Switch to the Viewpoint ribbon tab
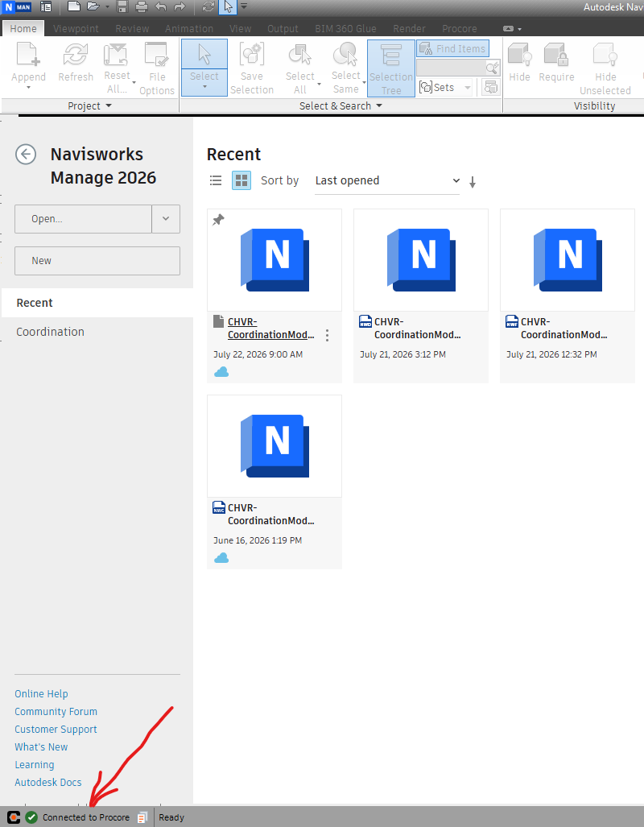 pos(76,28)
